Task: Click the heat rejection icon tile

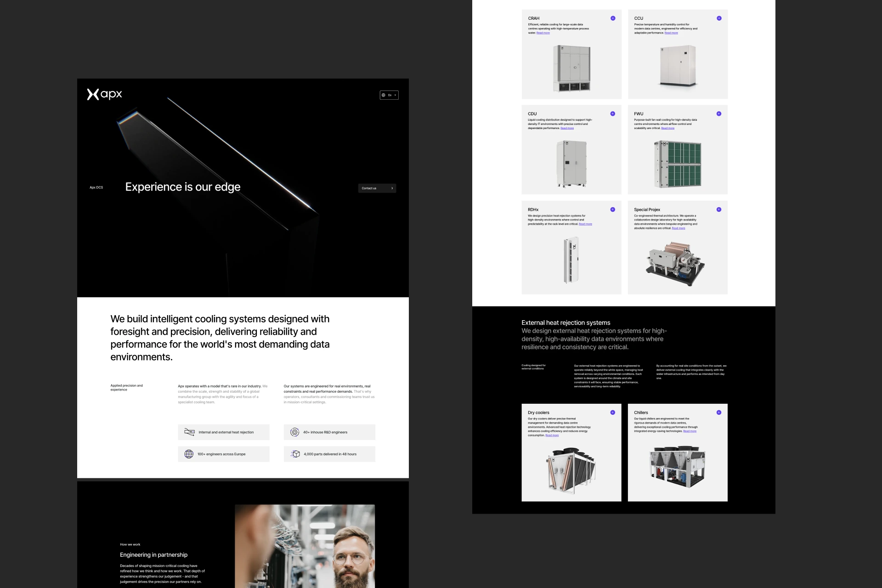Action: 189,432
